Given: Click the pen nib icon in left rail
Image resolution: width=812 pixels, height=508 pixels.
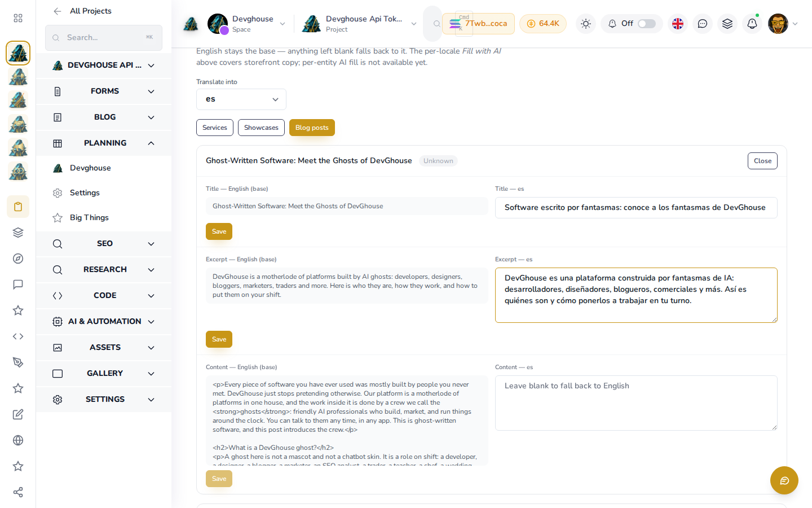Looking at the screenshot, I should 18,362.
